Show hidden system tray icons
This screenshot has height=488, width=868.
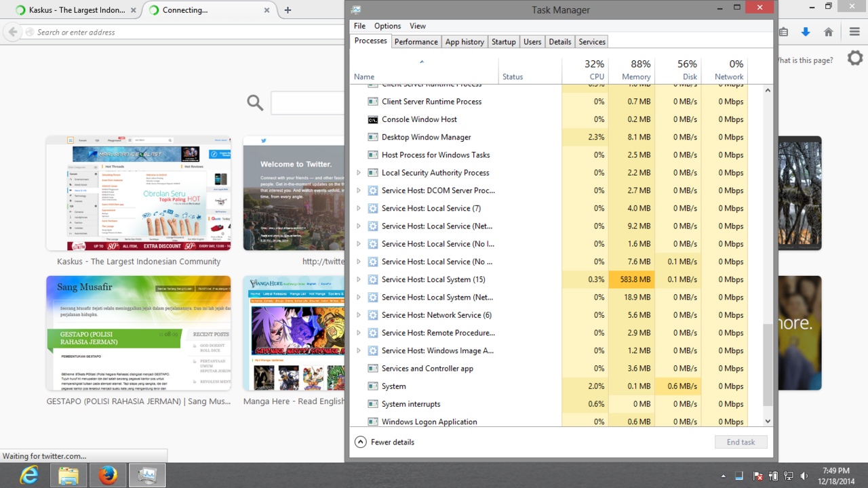click(723, 476)
